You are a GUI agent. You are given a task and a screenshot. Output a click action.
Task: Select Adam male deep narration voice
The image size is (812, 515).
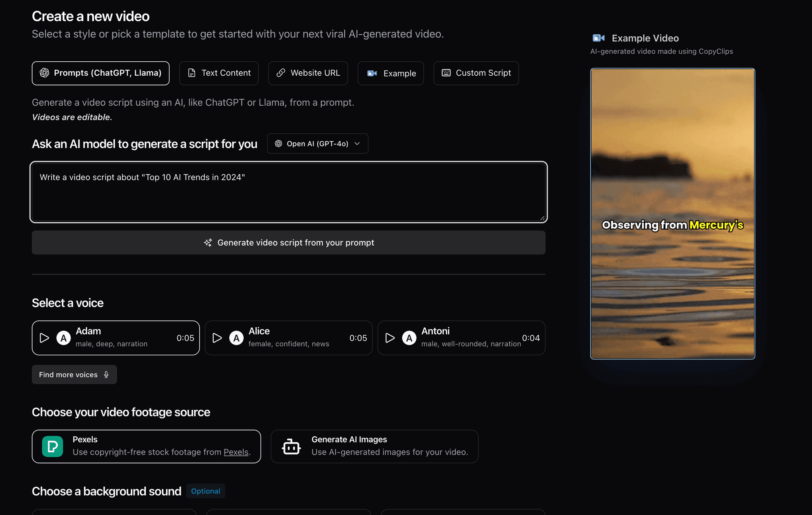[x=115, y=337]
